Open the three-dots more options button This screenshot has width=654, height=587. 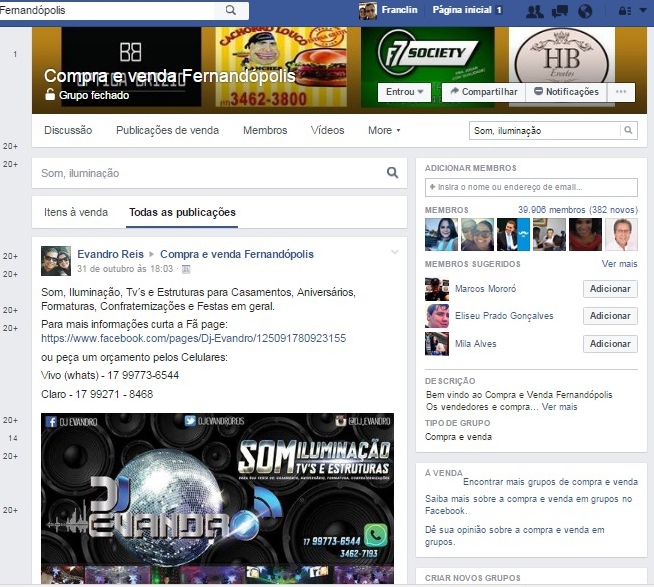[621, 92]
